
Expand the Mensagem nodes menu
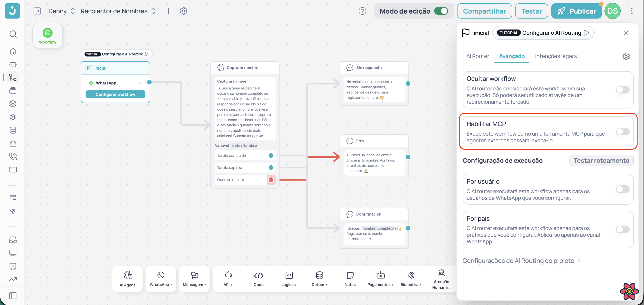tap(194, 279)
